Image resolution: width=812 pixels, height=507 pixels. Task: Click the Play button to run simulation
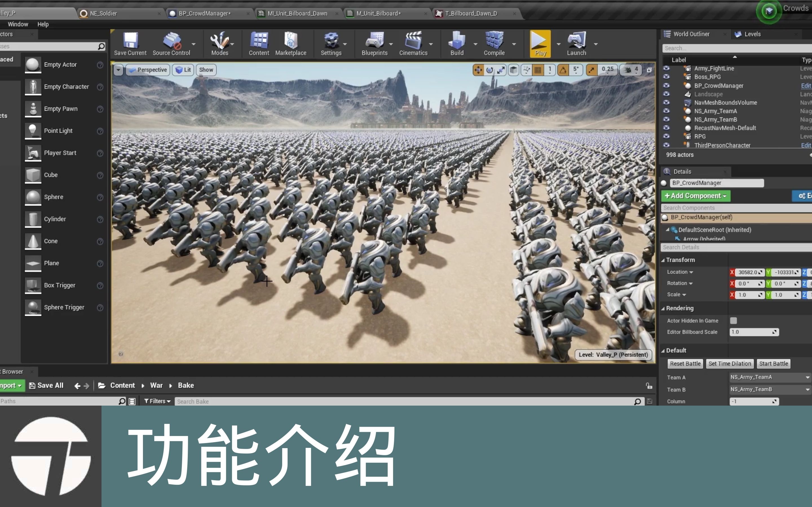coord(539,45)
